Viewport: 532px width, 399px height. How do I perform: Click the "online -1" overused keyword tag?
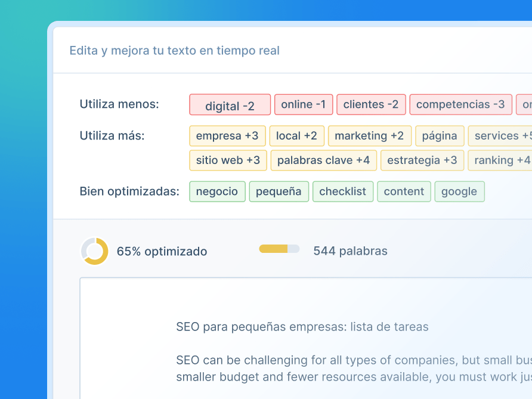303,104
